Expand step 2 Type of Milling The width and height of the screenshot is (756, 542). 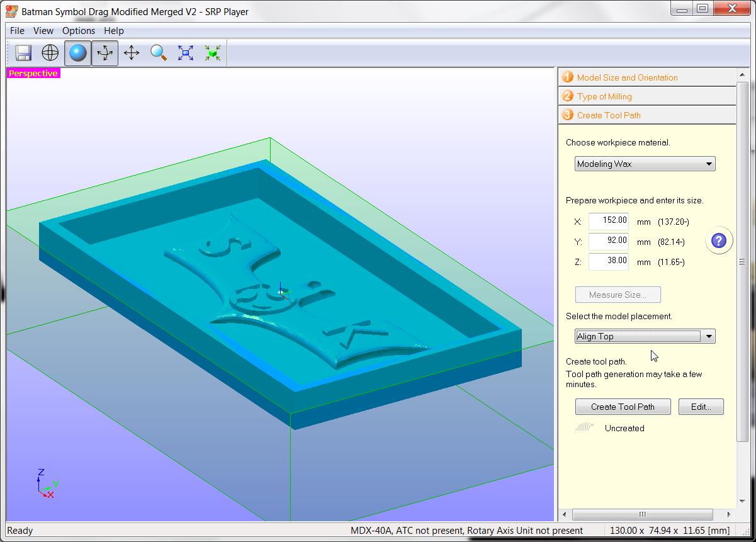point(647,96)
